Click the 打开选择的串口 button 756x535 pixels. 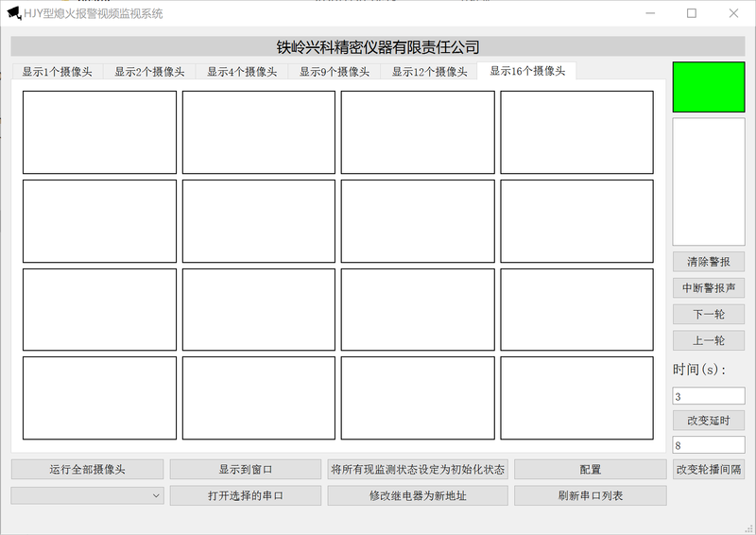[x=246, y=495]
